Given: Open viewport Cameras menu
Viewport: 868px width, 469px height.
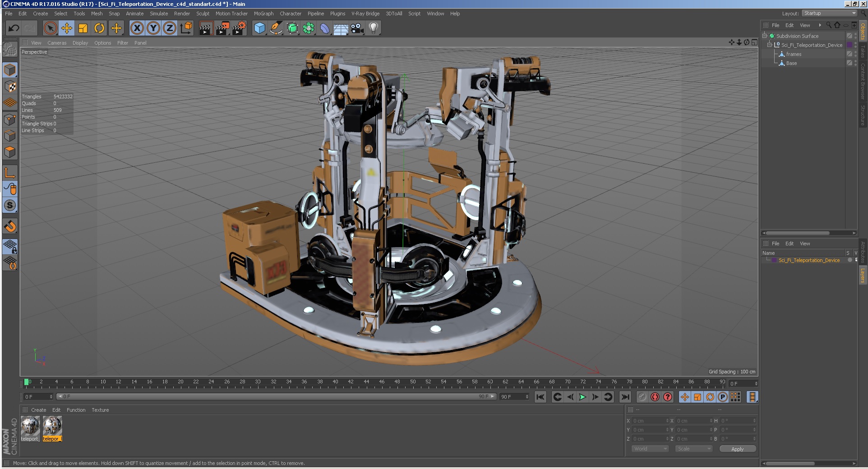Looking at the screenshot, I should click(57, 43).
